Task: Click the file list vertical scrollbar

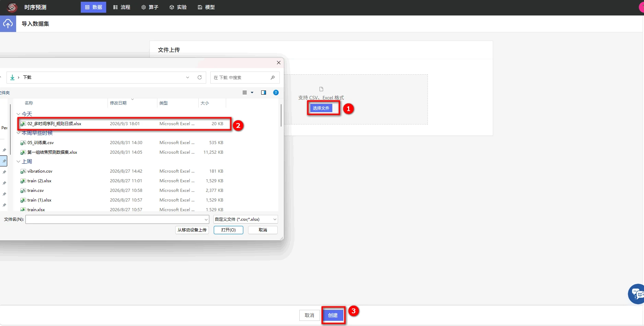Action: (x=281, y=115)
